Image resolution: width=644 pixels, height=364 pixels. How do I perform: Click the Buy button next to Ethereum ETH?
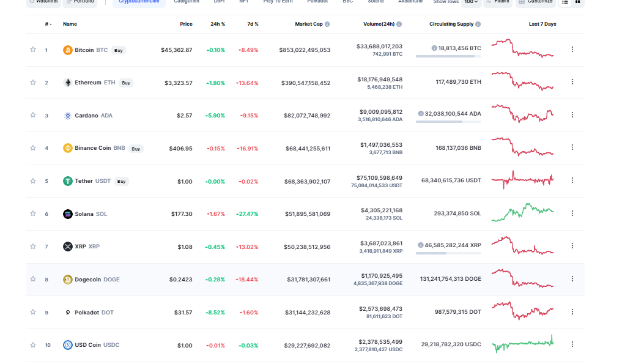126,83
